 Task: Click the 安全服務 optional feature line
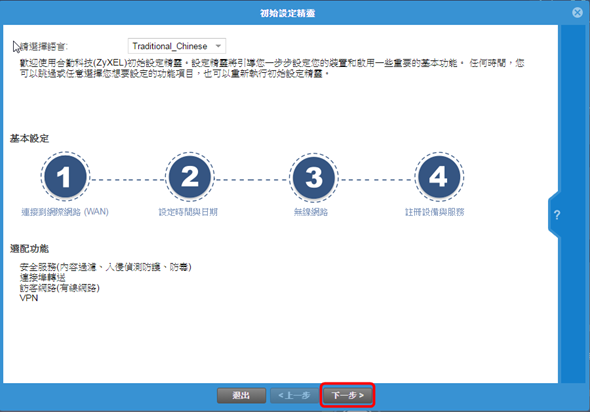point(105,267)
